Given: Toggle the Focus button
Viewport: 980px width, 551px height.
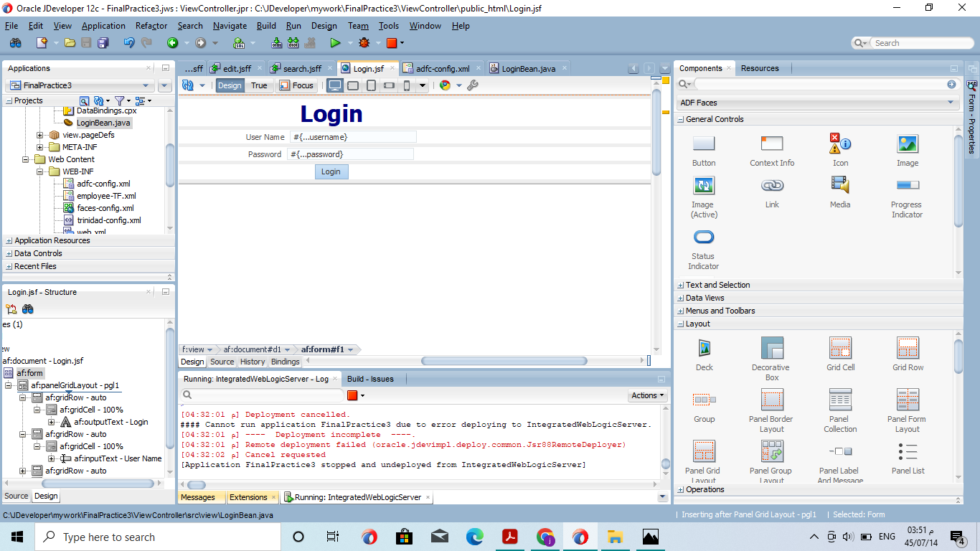Looking at the screenshot, I should pos(296,85).
